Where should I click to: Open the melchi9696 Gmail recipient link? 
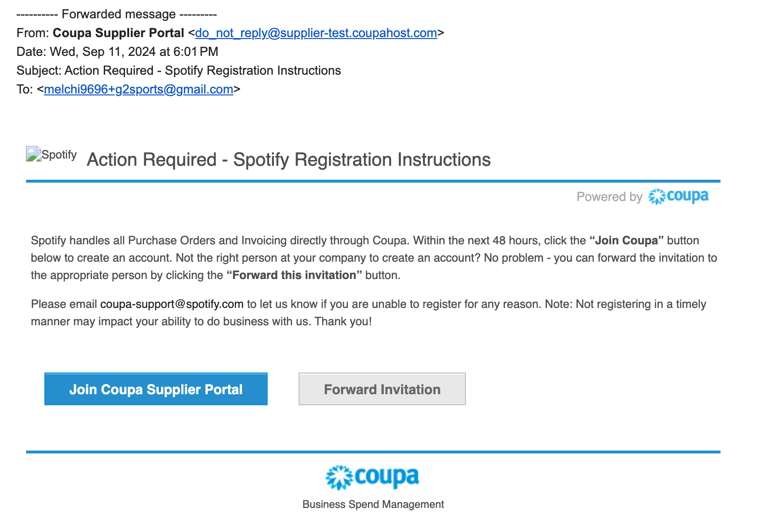coord(138,90)
